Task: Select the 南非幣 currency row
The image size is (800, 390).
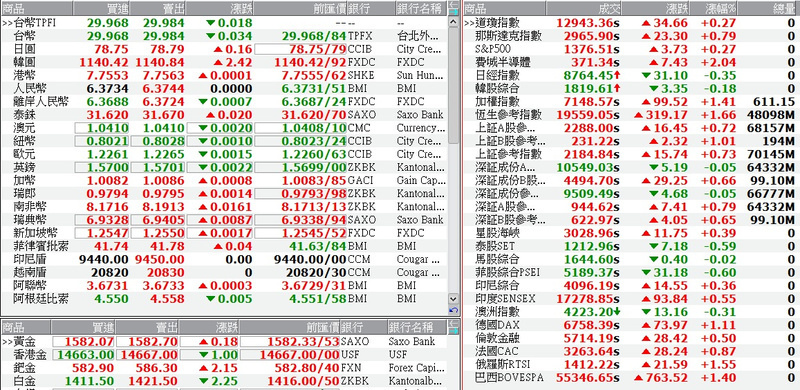Action: click(223, 207)
